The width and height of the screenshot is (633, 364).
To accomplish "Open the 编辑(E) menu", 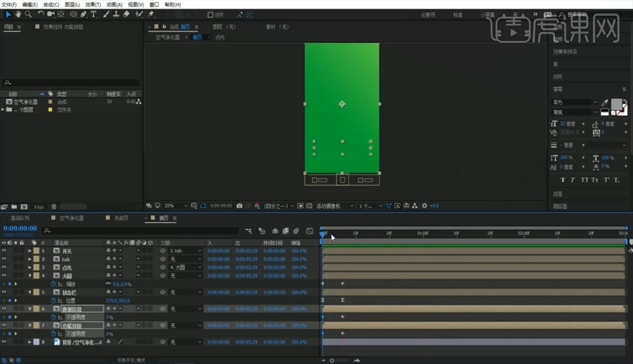I will coord(29,4).
